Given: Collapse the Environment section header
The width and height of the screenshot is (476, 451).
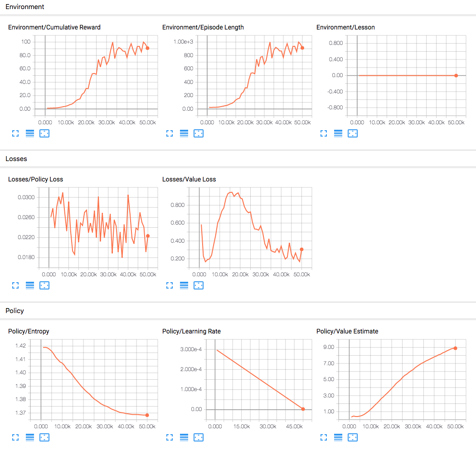Looking at the screenshot, I should click(24, 7).
